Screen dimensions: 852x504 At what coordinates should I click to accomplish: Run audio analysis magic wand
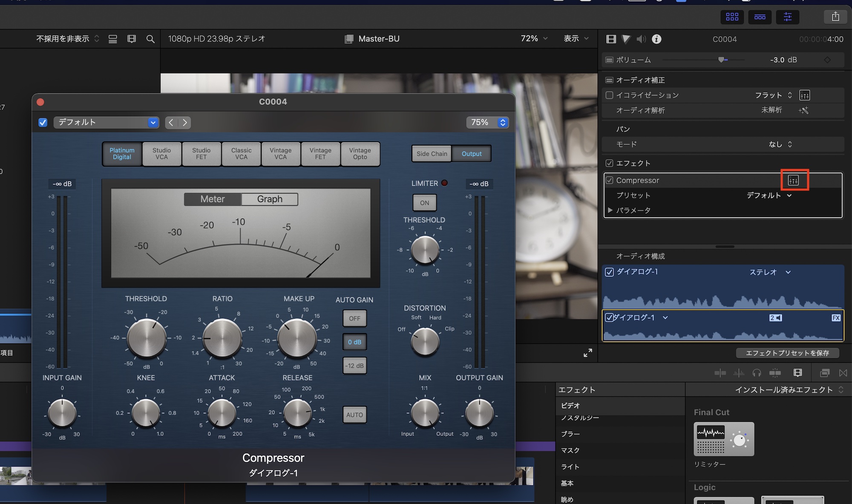[x=803, y=110]
